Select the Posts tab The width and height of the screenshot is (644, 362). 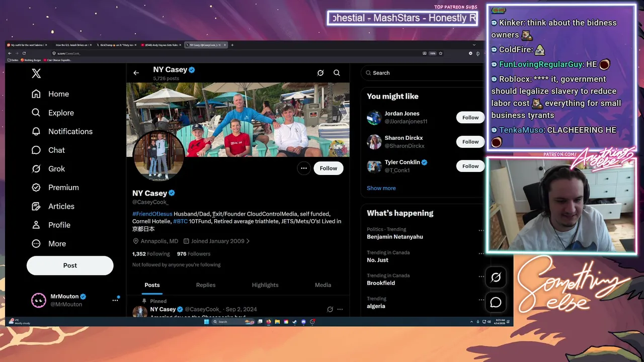point(152,285)
